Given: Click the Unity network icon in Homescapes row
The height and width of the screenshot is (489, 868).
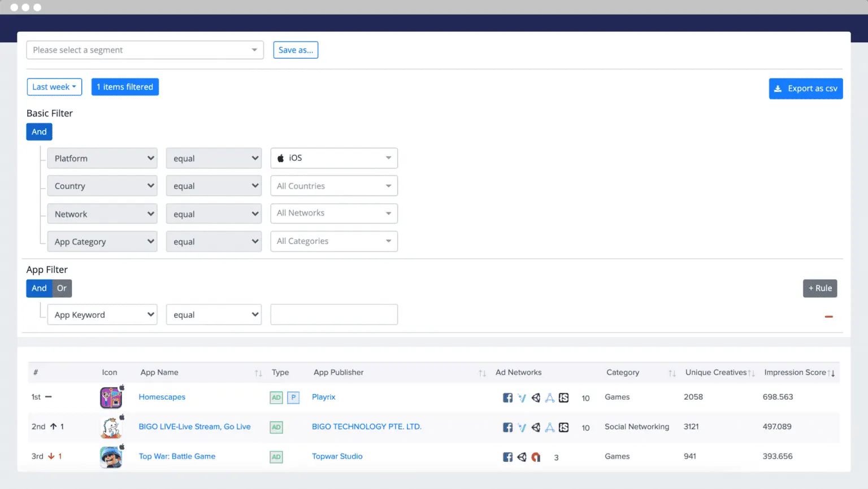Looking at the screenshot, I should point(536,398).
